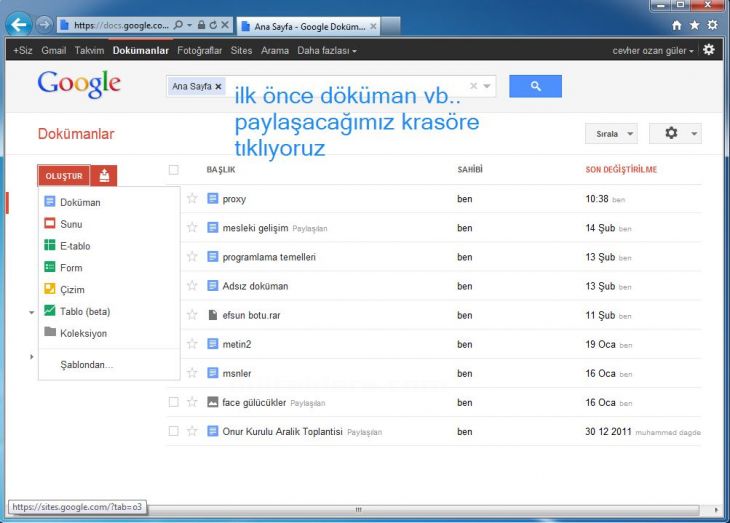Open the cevher ozan güler account dropdown
The image size is (730, 523).
653,50
